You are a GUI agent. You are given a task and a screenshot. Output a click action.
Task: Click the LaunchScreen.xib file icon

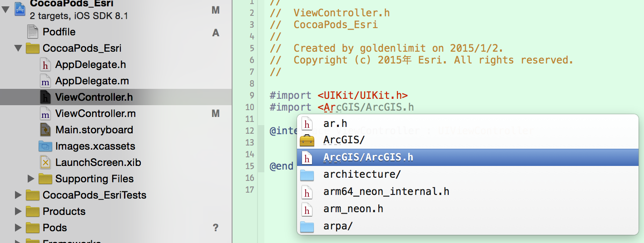(45, 163)
